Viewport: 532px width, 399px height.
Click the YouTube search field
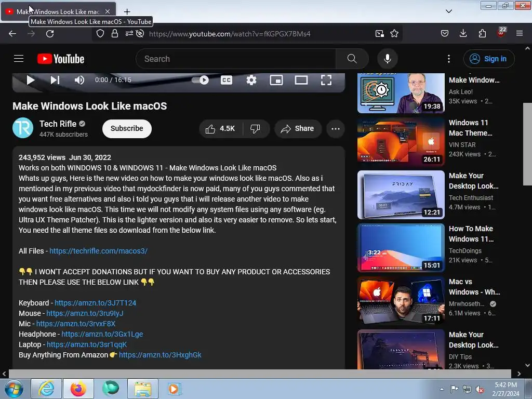(x=236, y=59)
